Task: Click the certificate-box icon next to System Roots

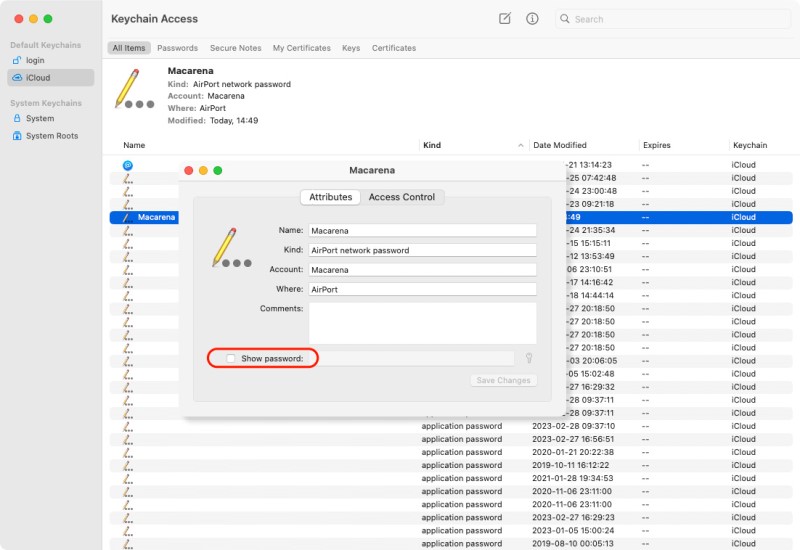Action: tap(17, 136)
